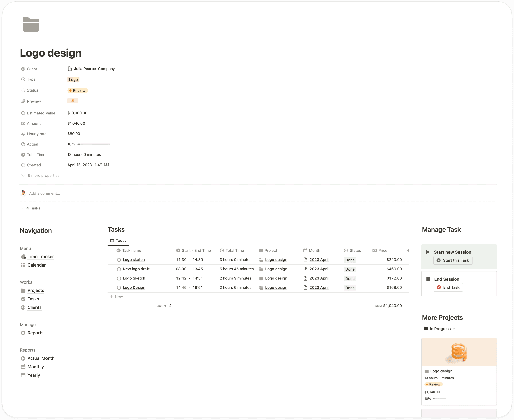Click the Projects folder icon under Works
This screenshot has width=514, height=420.
[23, 290]
